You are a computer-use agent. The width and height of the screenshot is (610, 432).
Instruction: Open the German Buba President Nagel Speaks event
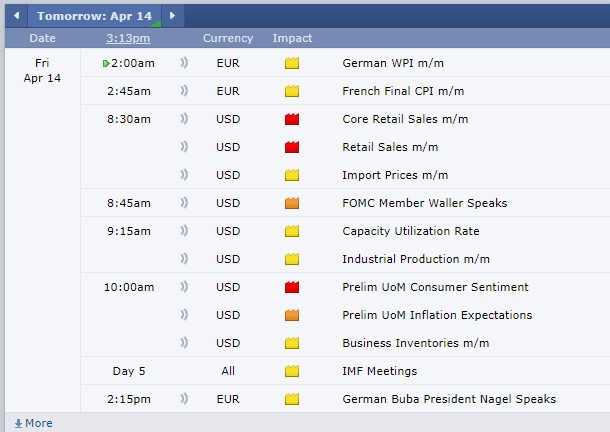point(449,399)
